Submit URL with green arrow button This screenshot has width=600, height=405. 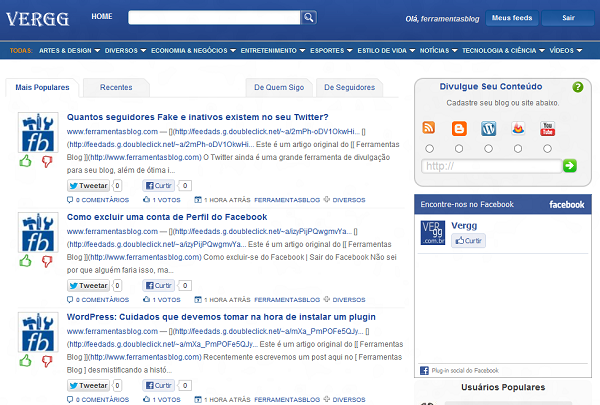coord(569,166)
